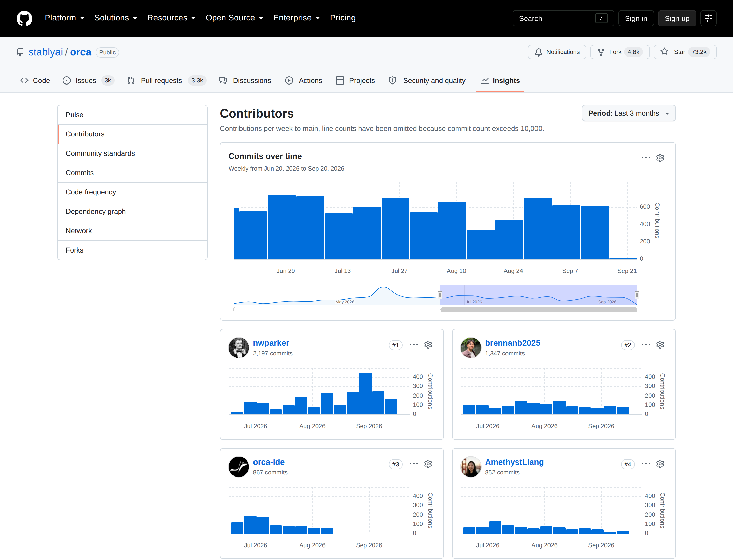Open AmethystLiang card settings gear
The width and height of the screenshot is (733, 560).
tap(660, 464)
